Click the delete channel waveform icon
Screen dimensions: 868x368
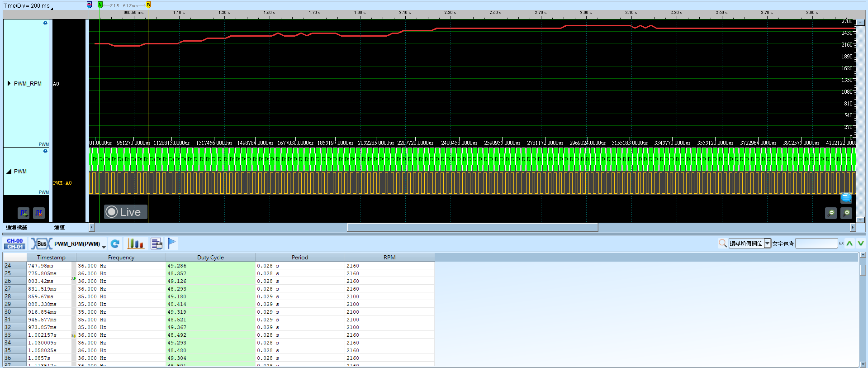point(39,212)
